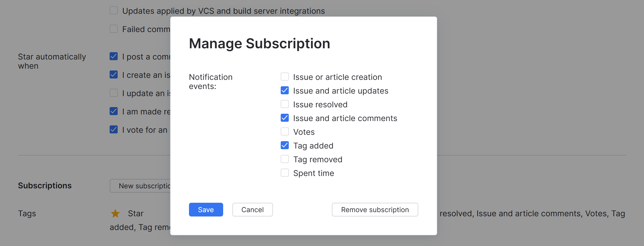This screenshot has width=644, height=246.
Task: Uncheck the 'Tag added' event
Action: [x=284, y=145]
